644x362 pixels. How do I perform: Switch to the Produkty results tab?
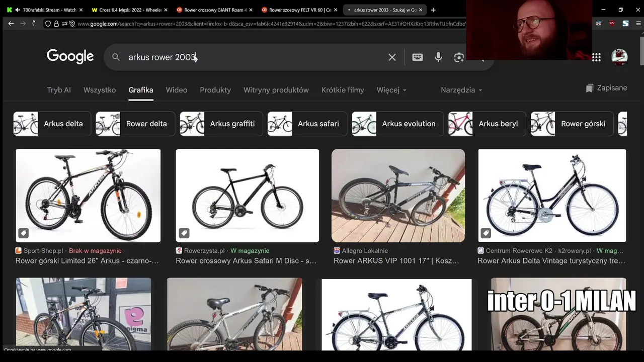pyautogui.click(x=215, y=90)
